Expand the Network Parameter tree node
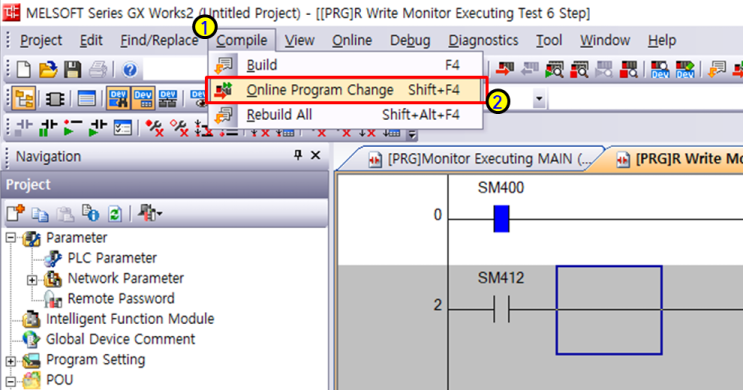 click(x=31, y=280)
